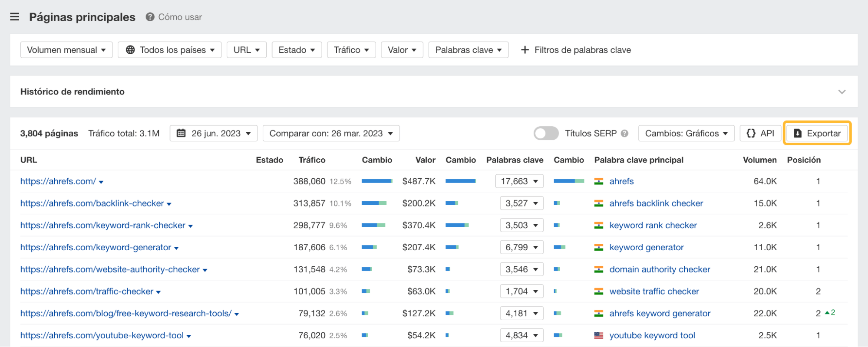This screenshot has height=347, width=868.
Task: Open the free-keyword-research-tools blog URL
Action: pyautogui.click(x=126, y=314)
